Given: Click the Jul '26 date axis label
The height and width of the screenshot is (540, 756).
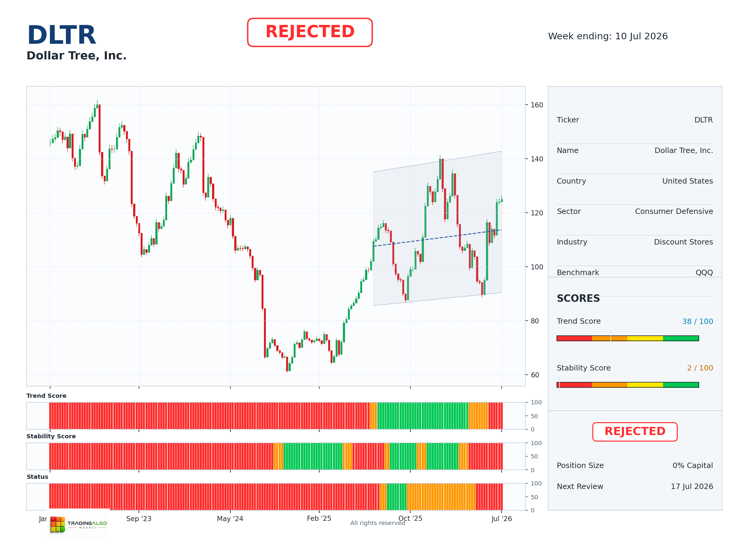Looking at the screenshot, I should point(501,519).
